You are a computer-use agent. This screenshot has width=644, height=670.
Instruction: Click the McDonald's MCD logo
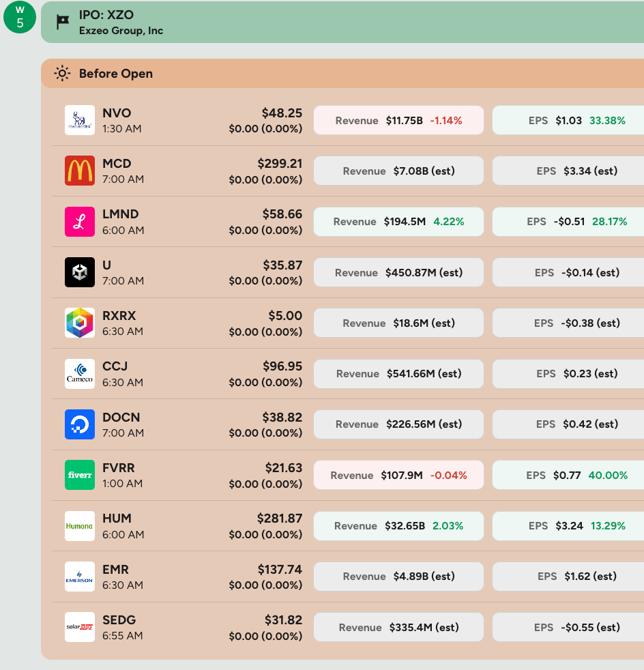(x=80, y=171)
